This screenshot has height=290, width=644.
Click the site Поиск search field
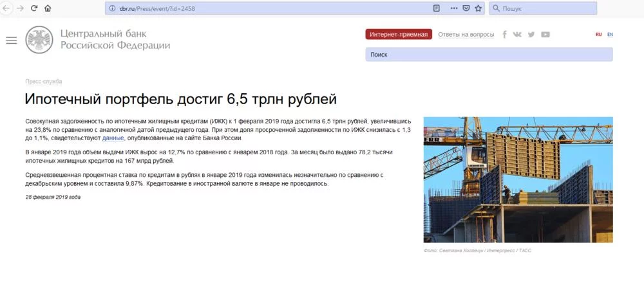pyautogui.click(x=489, y=55)
